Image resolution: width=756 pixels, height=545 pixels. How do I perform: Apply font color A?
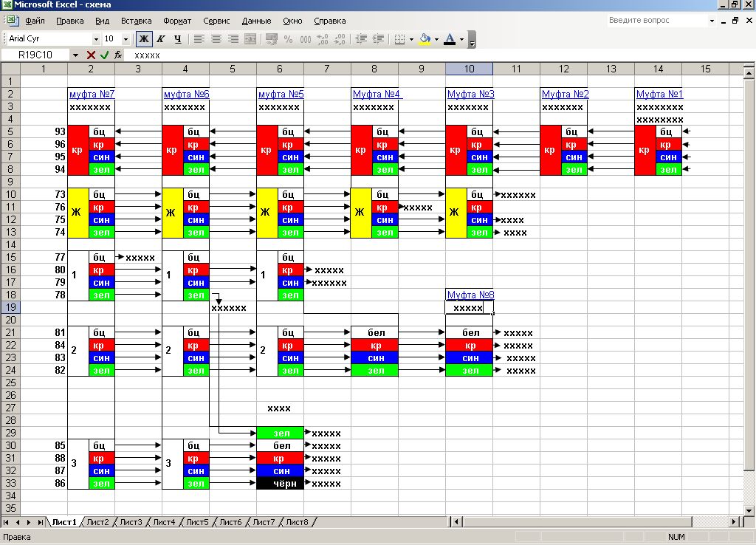point(450,39)
